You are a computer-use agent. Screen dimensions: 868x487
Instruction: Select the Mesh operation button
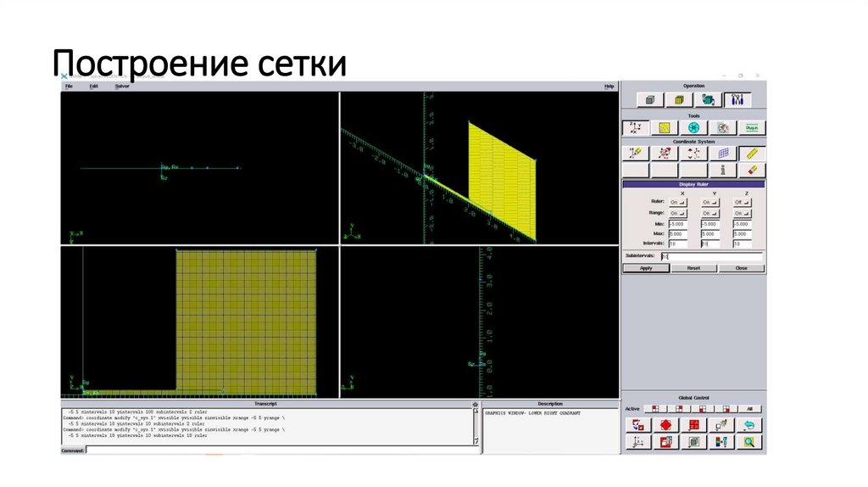[x=679, y=100]
